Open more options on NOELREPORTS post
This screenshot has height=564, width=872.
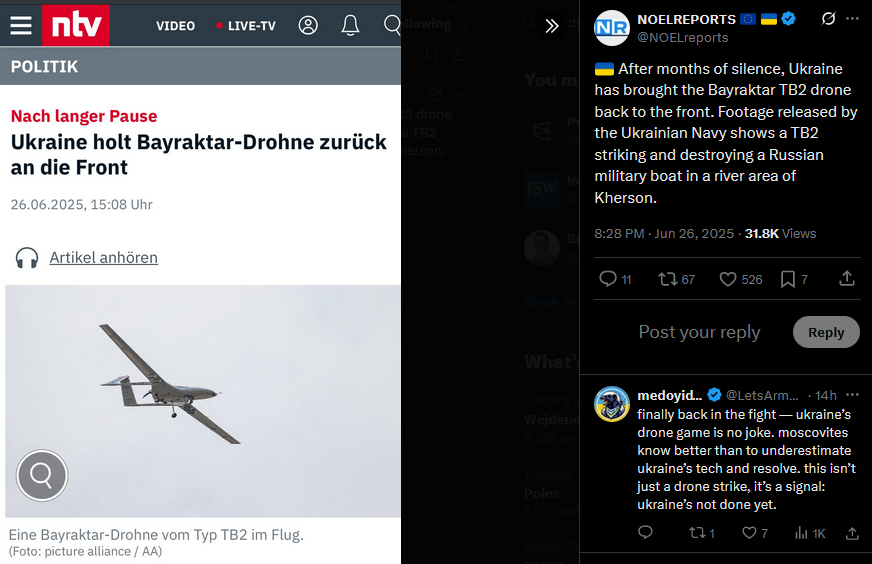point(852,19)
